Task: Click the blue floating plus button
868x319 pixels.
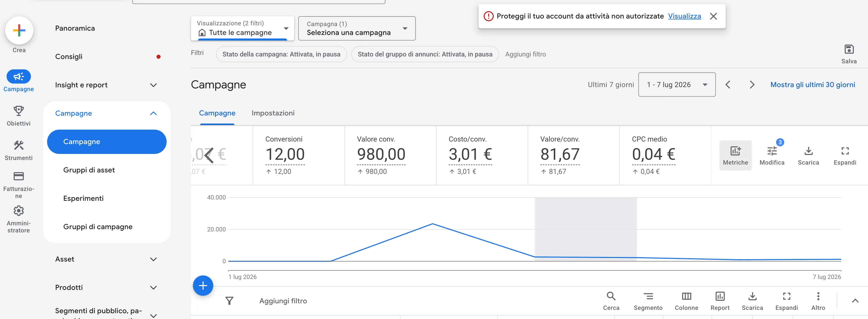Action: tap(203, 286)
